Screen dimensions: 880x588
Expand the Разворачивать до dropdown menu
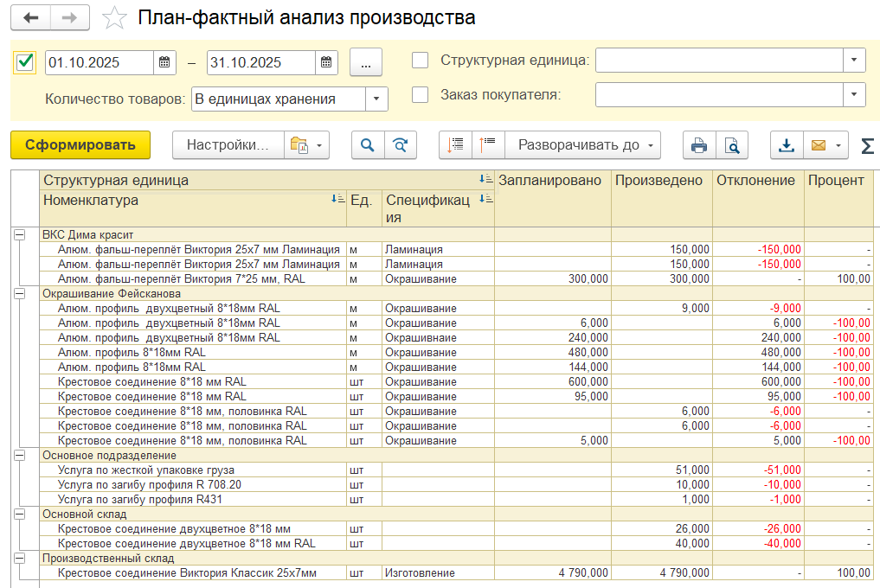click(582, 145)
